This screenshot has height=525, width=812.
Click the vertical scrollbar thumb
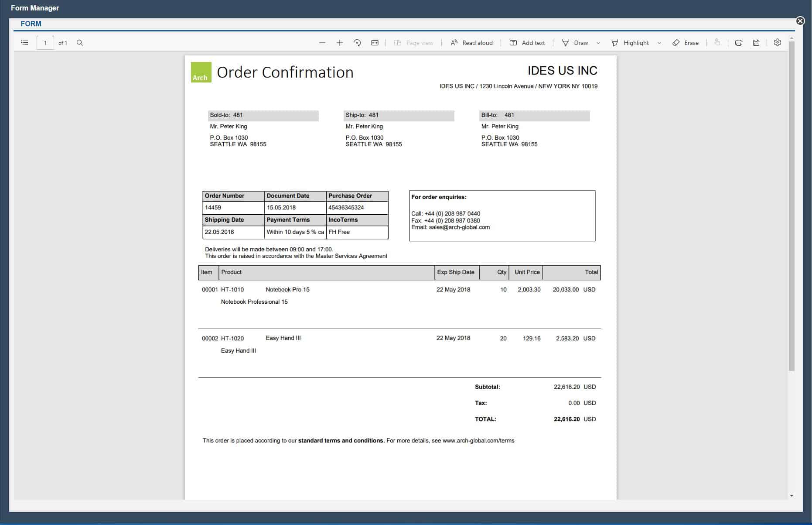(x=792, y=205)
